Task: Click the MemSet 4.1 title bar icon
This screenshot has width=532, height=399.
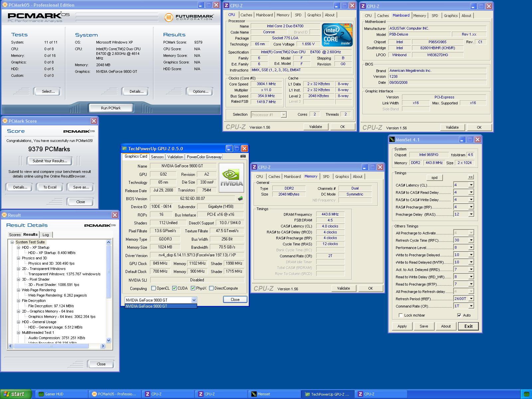Action: pos(392,140)
